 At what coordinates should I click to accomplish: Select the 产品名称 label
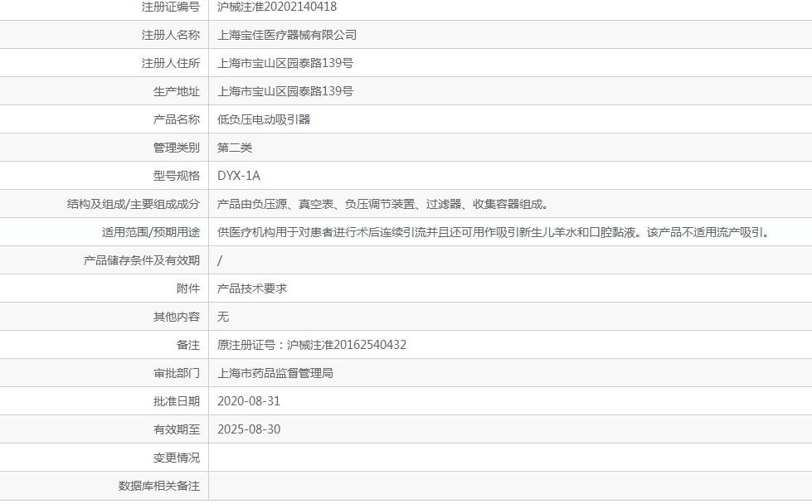point(176,119)
